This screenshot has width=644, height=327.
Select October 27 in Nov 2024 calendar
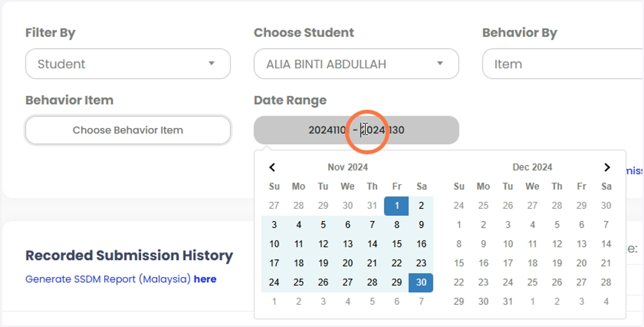(x=274, y=206)
